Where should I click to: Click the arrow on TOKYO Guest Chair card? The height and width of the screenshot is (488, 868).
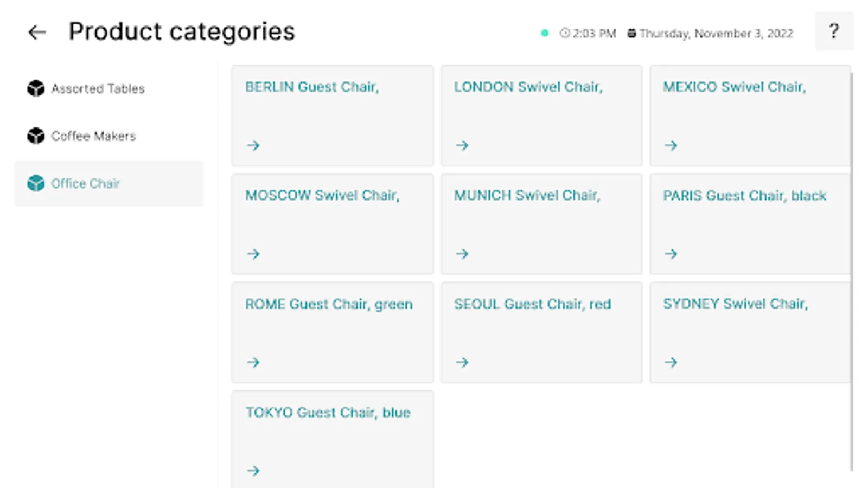pos(253,471)
